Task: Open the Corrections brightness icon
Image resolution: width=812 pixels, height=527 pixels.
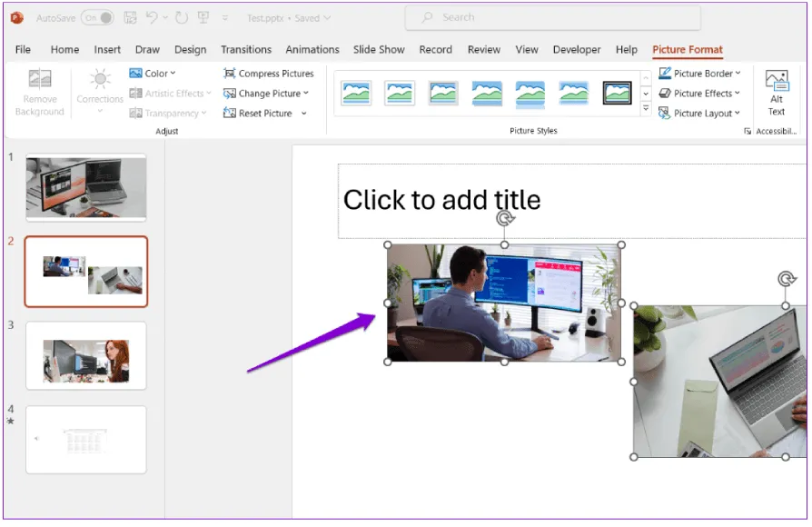Action: (x=100, y=80)
